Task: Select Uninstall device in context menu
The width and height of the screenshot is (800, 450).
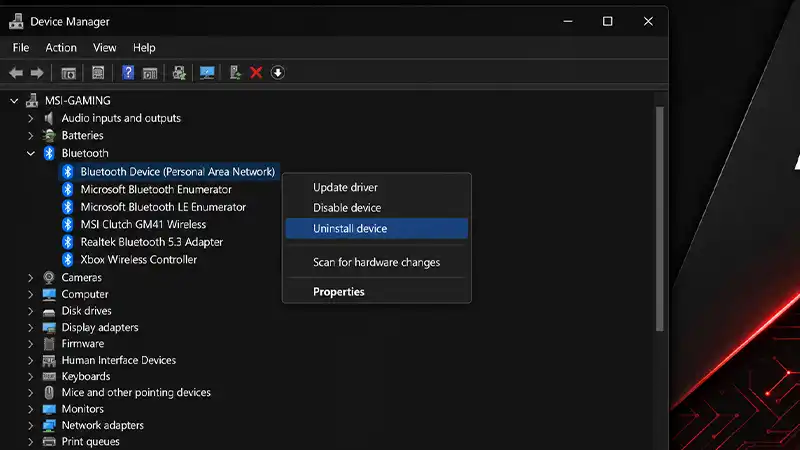Action: click(x=377, y=229)
